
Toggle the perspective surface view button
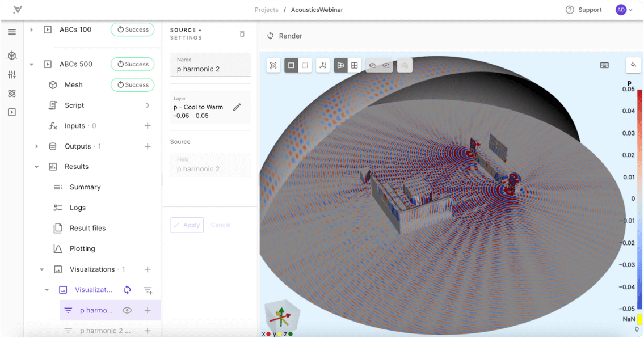pyautogui.click(x=340, y=65)
